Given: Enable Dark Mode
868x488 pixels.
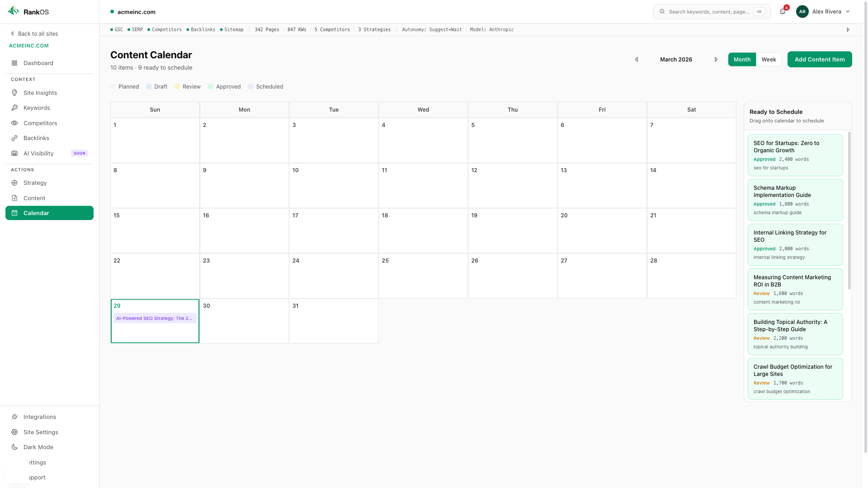Looking at the screenshot, I should [38, 447].
